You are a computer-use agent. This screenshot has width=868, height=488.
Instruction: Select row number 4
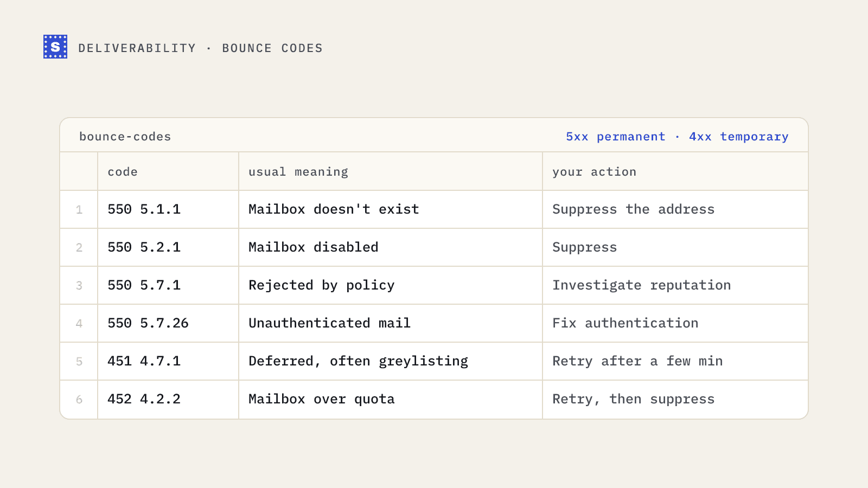pos(79,324)
